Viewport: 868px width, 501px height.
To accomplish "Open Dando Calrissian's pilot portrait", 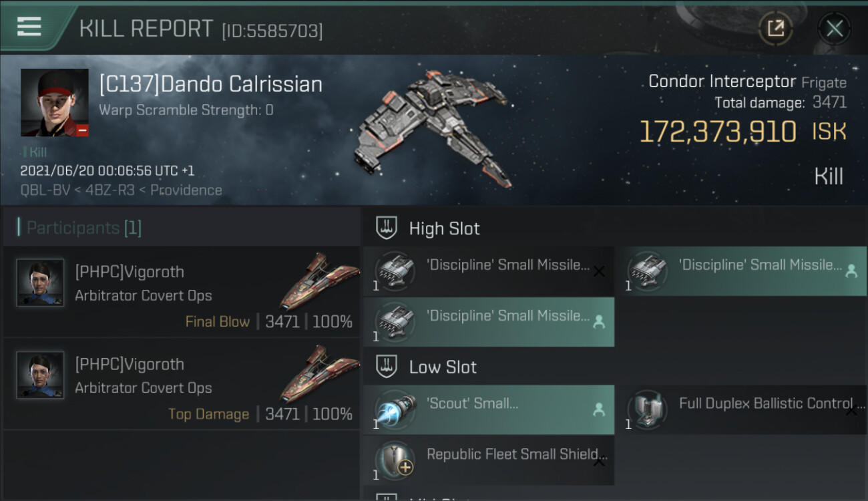I will 55,103.
